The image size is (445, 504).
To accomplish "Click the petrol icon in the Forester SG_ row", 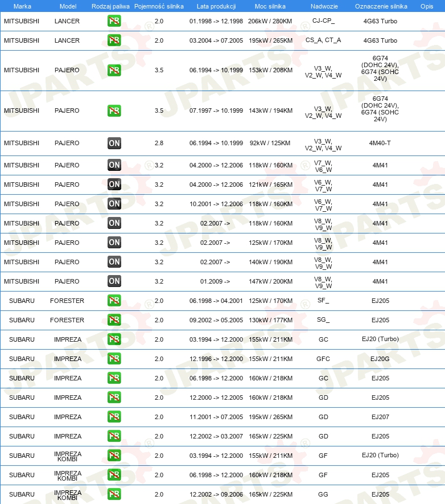I will coord(114,320).
